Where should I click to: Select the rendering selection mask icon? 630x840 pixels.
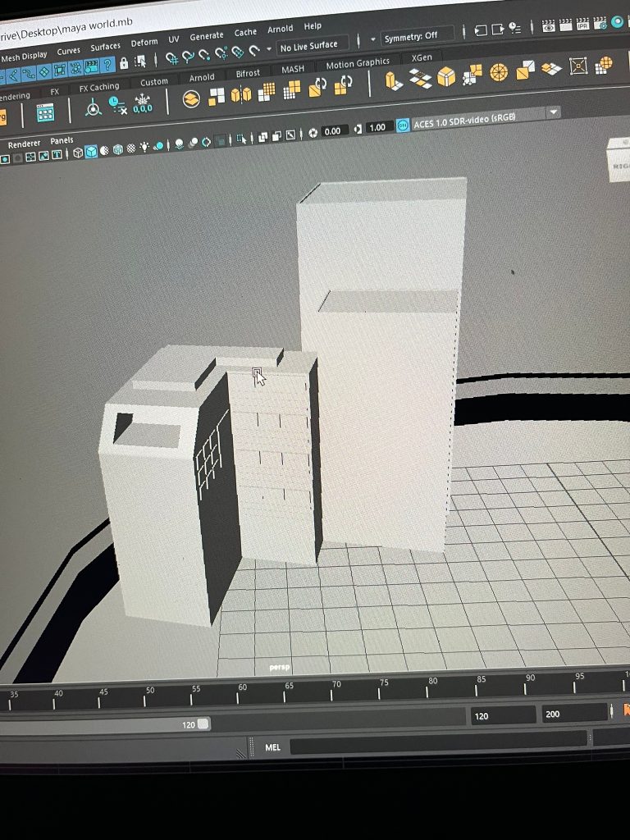click(92, 66)
